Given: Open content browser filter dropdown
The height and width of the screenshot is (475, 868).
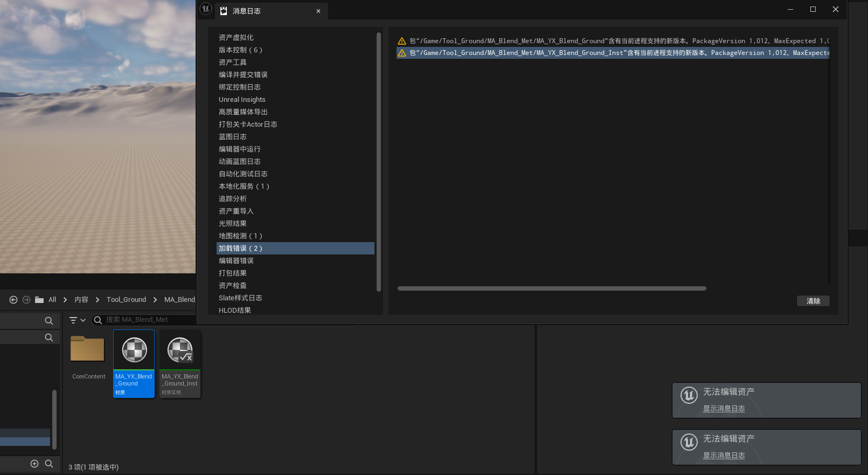Looking at the screenshot, I should click(78, 320).
